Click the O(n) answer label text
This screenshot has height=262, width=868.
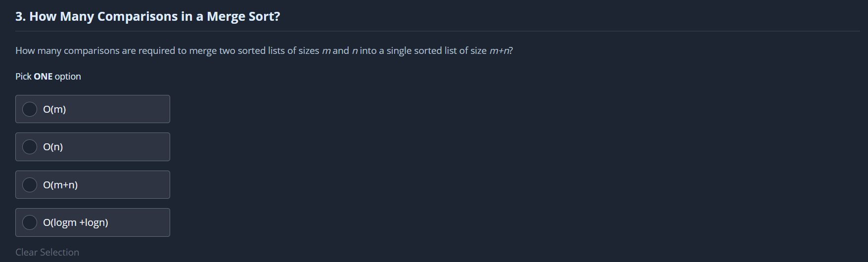tap(53, 147)
